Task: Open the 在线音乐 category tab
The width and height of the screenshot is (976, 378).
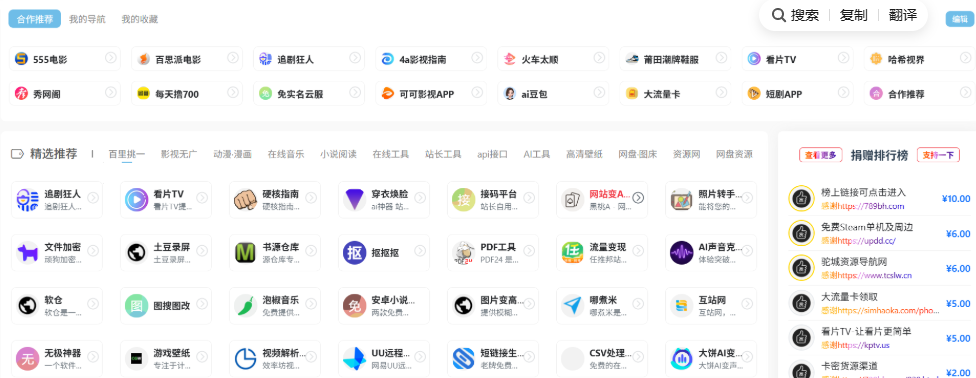Action: pyautogui.click(x=286, y=154)
